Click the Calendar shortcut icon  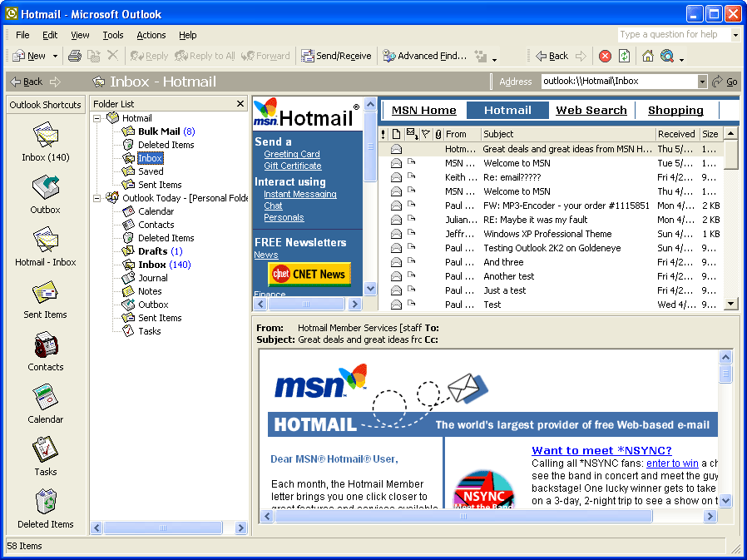coord(46,399)
